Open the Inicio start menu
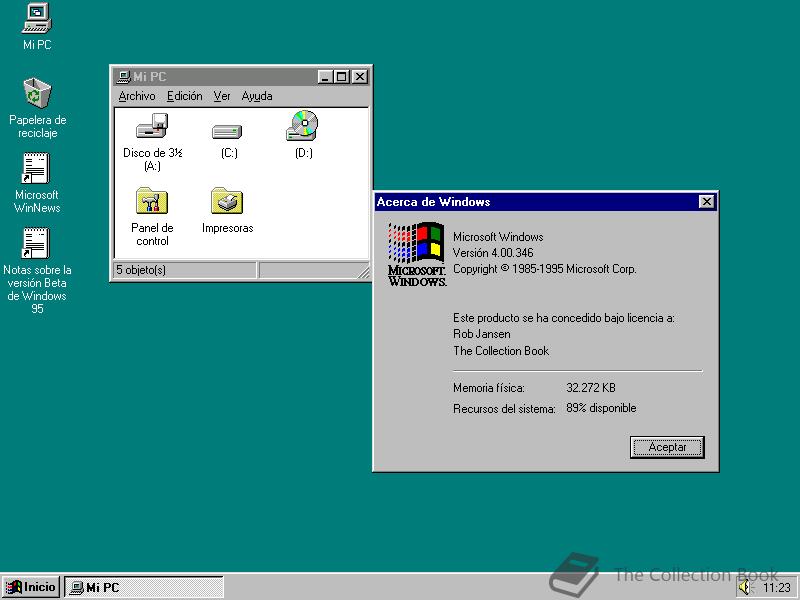 tap(31, 587)
